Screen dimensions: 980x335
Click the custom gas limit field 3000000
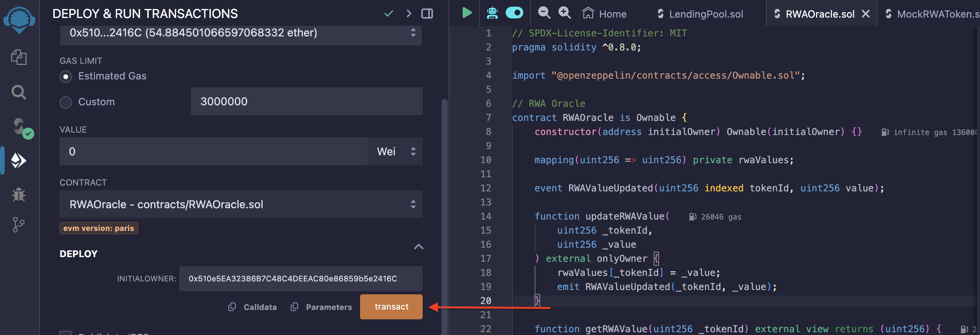[x=306, y=101]
